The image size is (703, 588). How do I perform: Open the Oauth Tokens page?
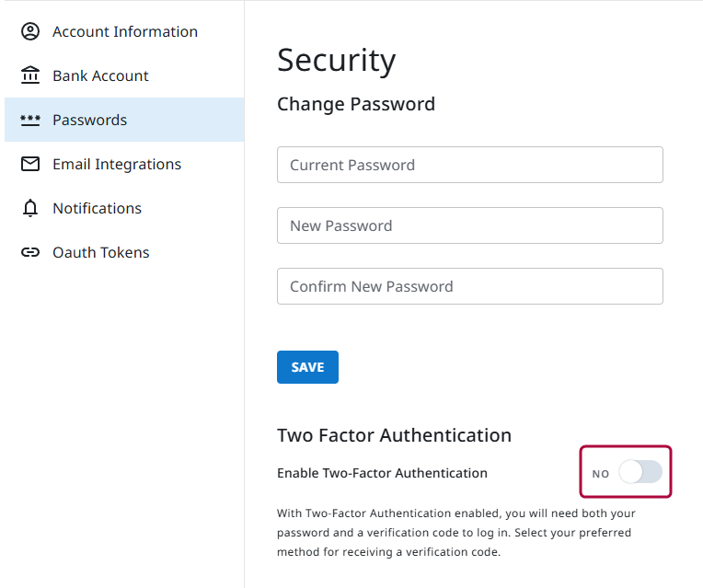(x=101, y=252)
